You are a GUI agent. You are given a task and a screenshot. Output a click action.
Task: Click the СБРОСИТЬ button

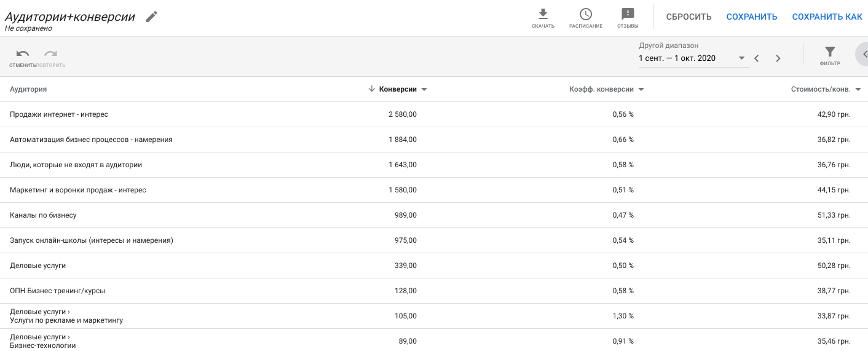pyautogui.click(x=688, y=17)
